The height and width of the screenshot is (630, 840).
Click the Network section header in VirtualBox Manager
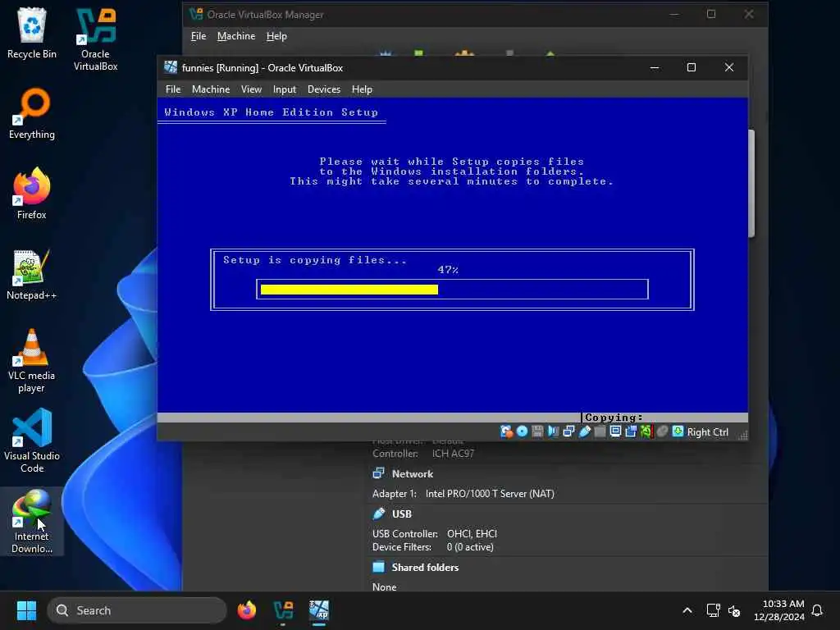(x=413, y=474)
